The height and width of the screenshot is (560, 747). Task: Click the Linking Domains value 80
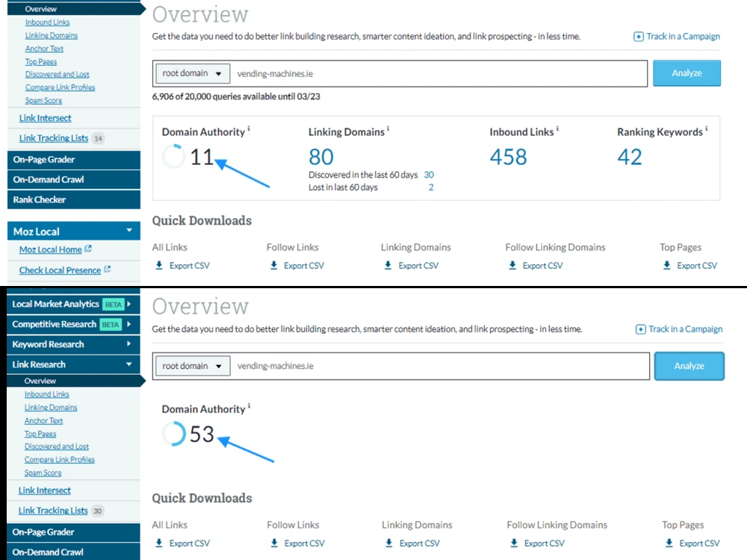coord(321,157)
